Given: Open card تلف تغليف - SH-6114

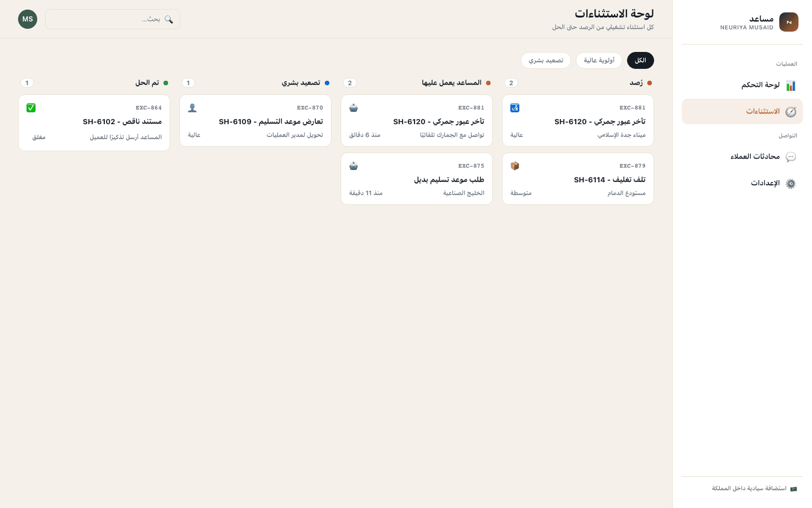Looking at the screenshot, I should coord(578,179).
